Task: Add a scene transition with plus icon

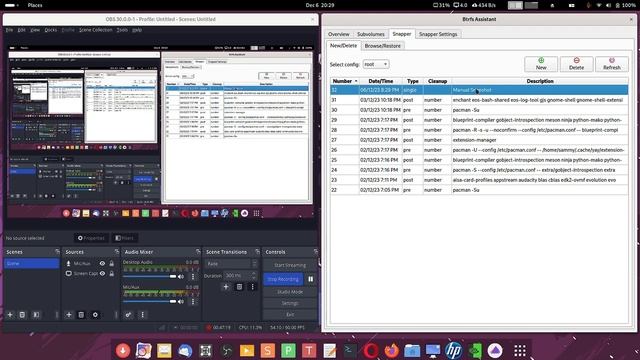Action: [x=226, y=287]
